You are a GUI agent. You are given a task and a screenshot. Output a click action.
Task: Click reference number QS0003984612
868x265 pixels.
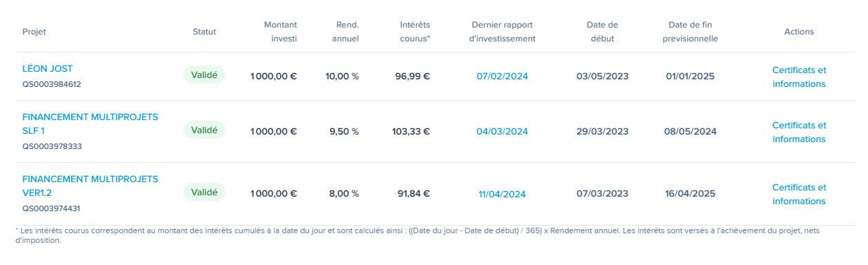pyautogui.click(x=52, y=84)
